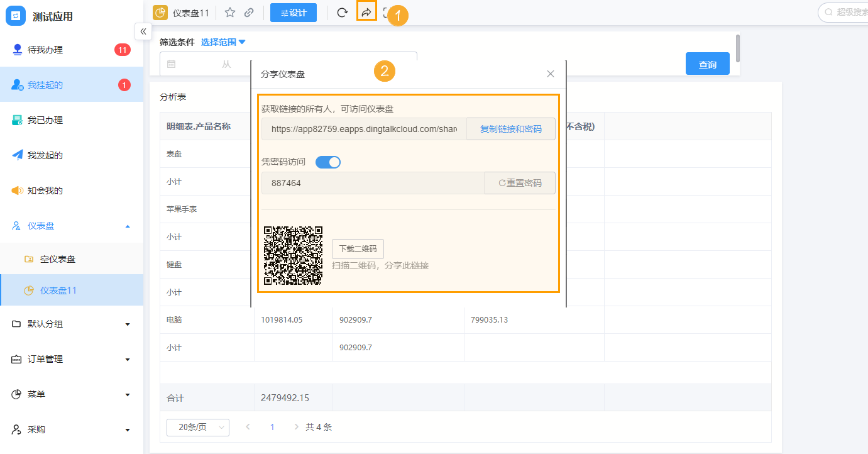Click the 复制链接和密码 button
Screen dimensions: 868x454
coord(510,129)
